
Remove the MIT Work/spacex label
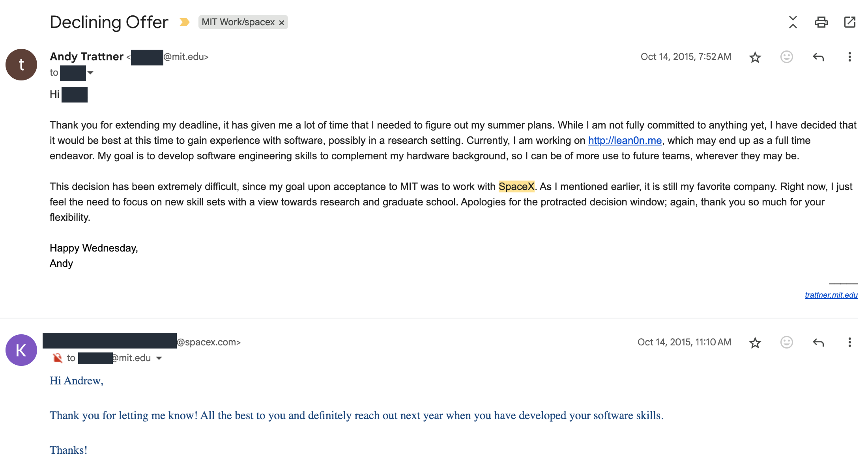pyautogui.click(x=282, y=23)
